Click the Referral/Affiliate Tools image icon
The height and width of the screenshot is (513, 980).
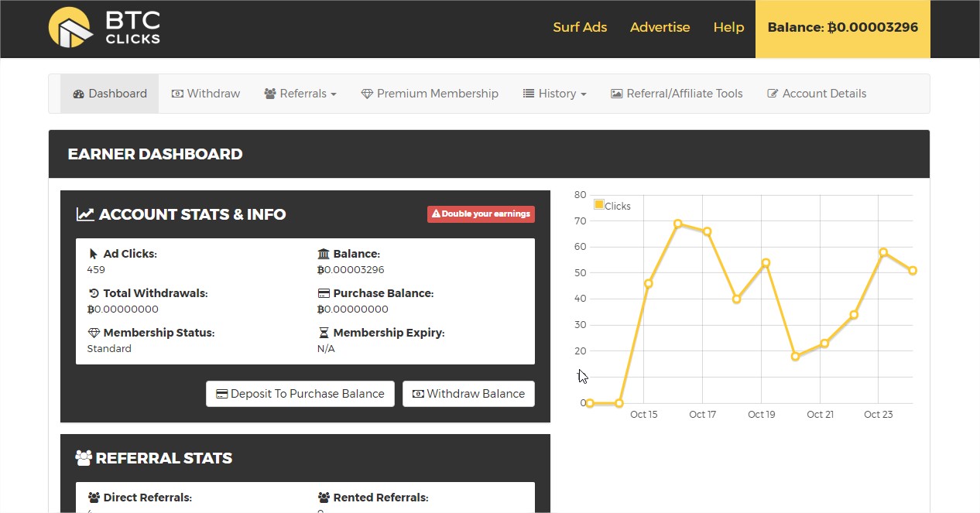(617, 94)
